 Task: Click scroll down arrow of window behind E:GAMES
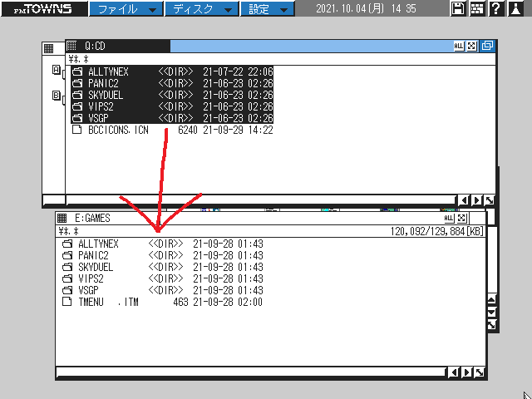[x=492, y=312]
